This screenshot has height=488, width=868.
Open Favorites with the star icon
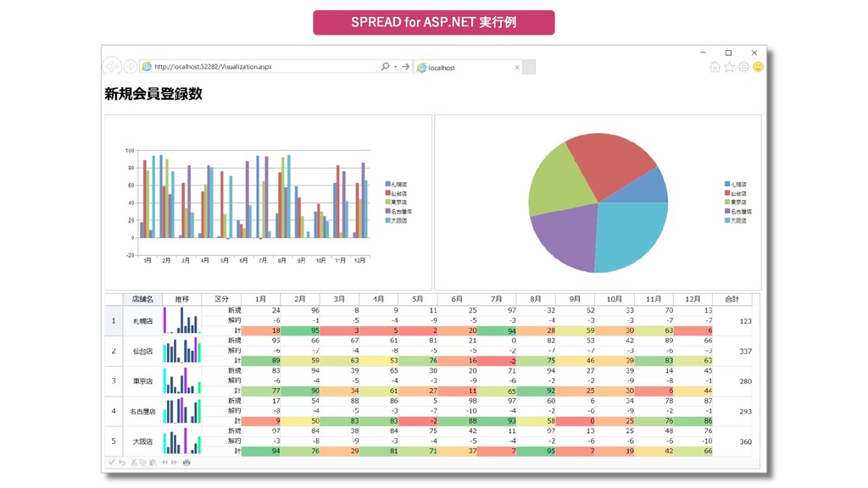pyautogui.click(x=729, y=67)
